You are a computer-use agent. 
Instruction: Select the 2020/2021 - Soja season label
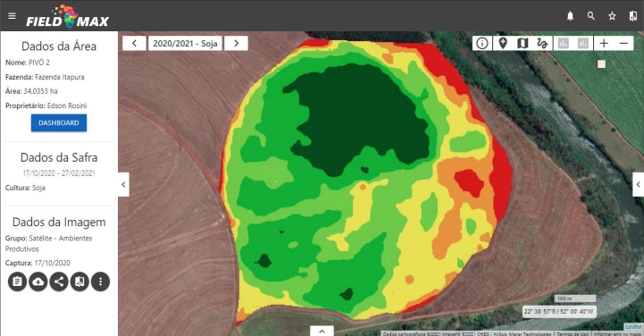click(185, 44)
